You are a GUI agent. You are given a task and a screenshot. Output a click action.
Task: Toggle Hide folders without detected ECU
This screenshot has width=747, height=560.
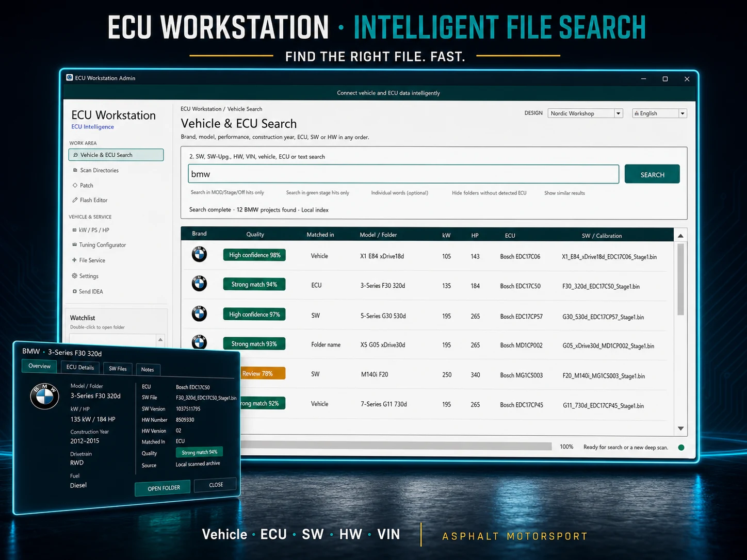tap(489, 193)
